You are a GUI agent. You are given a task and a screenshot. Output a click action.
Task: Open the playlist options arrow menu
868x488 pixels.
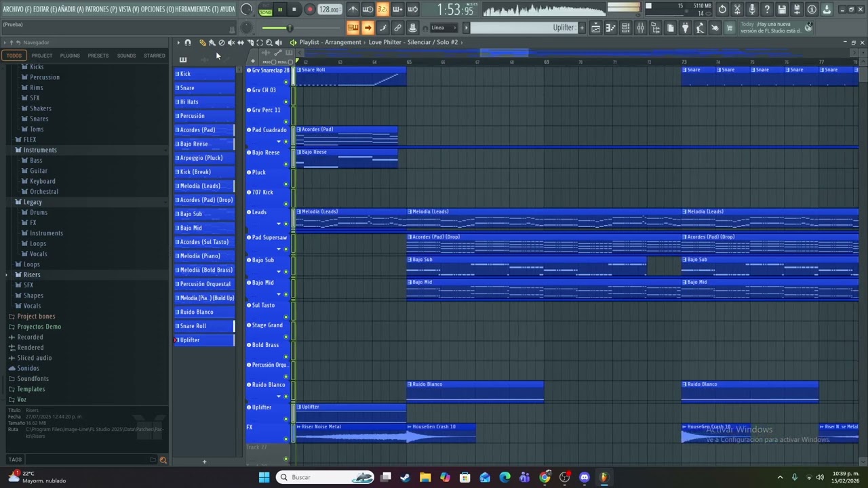click(178, 43)
